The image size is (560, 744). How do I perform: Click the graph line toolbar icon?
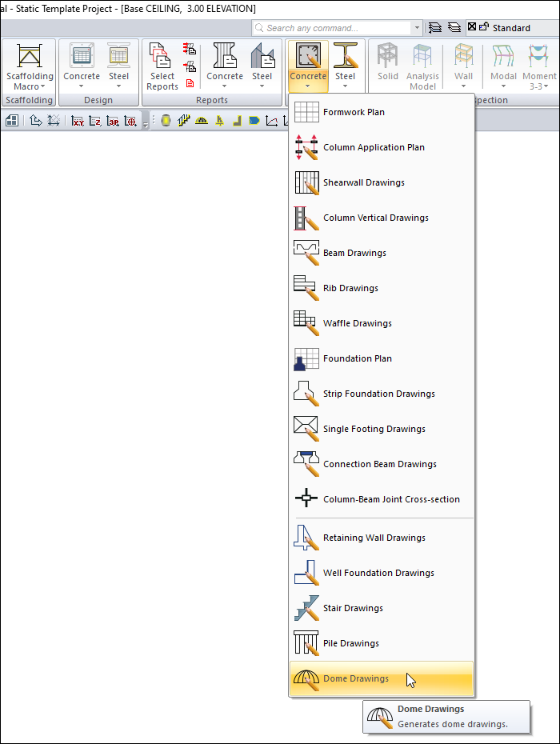coord(271,121)
